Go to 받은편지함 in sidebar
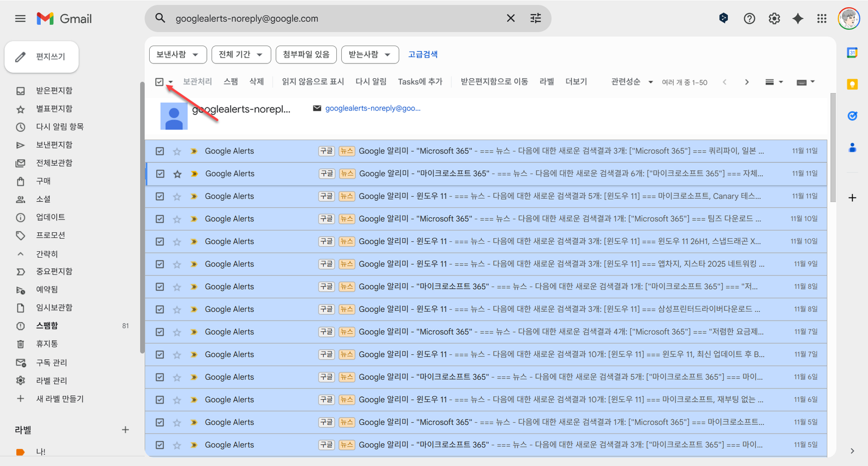868x466 pixels. [x=54, y=91]
